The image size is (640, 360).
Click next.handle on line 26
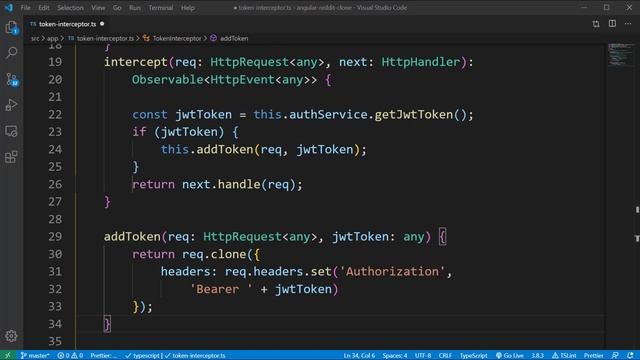coord(221,184)
